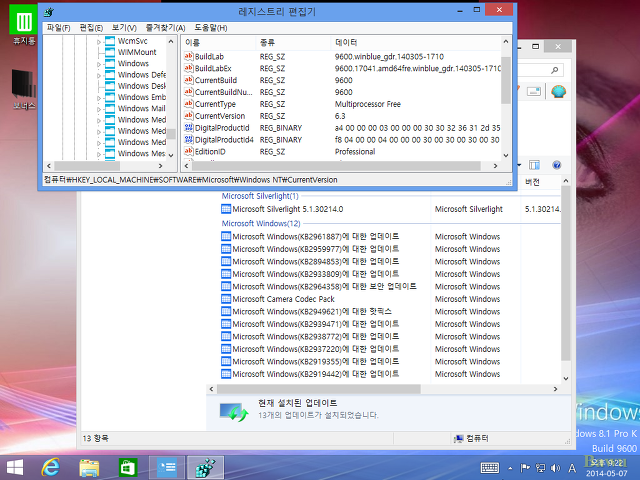Collapse the Microsoft Windows(12) group

[261, 224]
